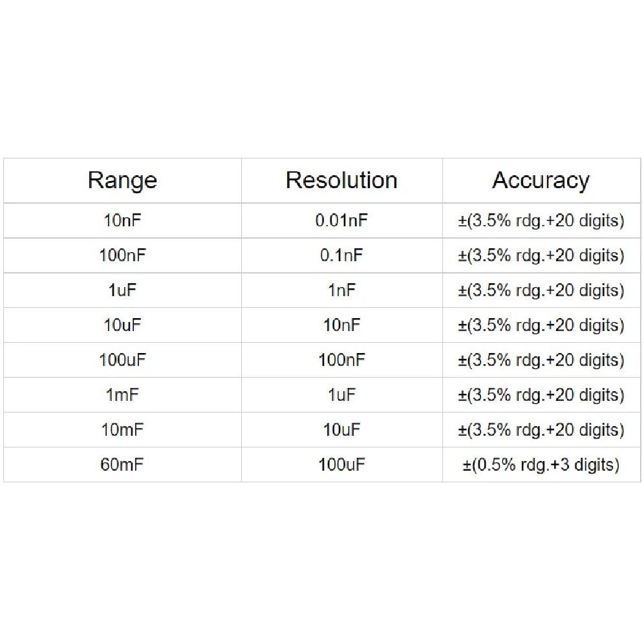
Task: Click the Resolution column header
Action: pyautogui.click(x=341, y=180)
